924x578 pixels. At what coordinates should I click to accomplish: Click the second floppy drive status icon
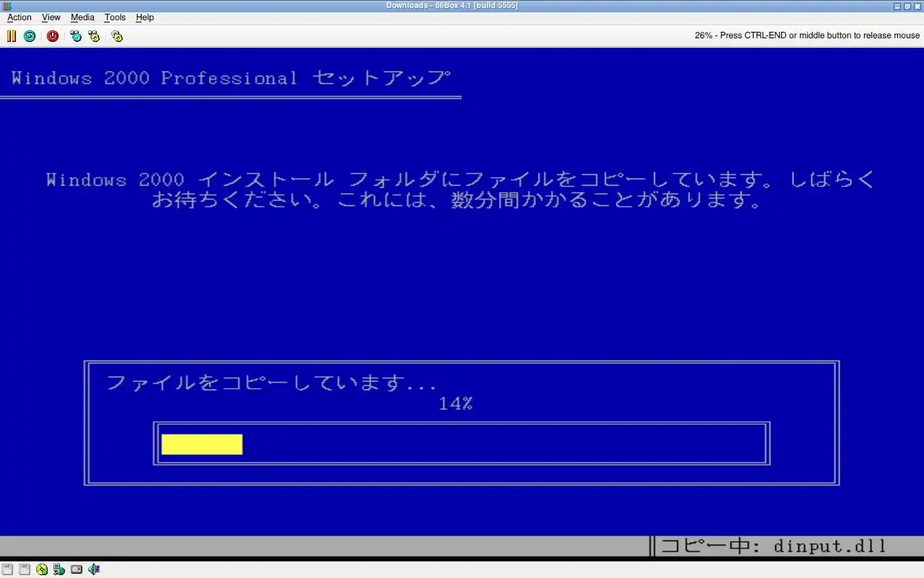point(25,569)
